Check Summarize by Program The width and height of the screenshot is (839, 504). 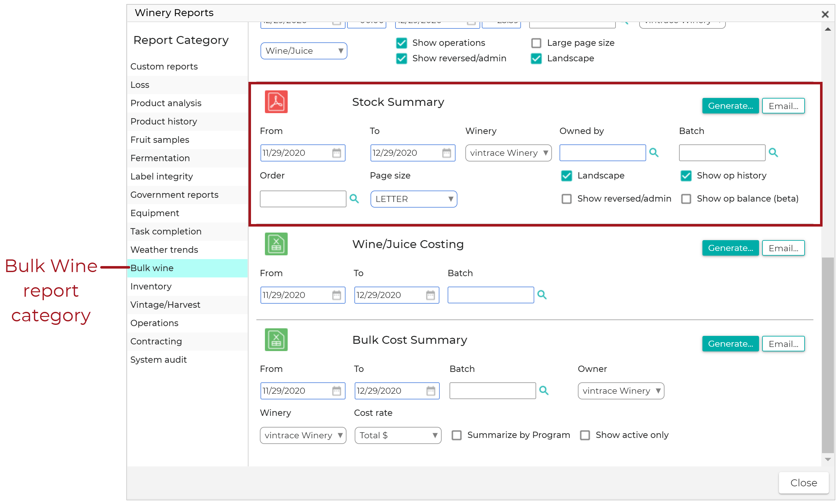pyautogui.click(x=456, y=435)
